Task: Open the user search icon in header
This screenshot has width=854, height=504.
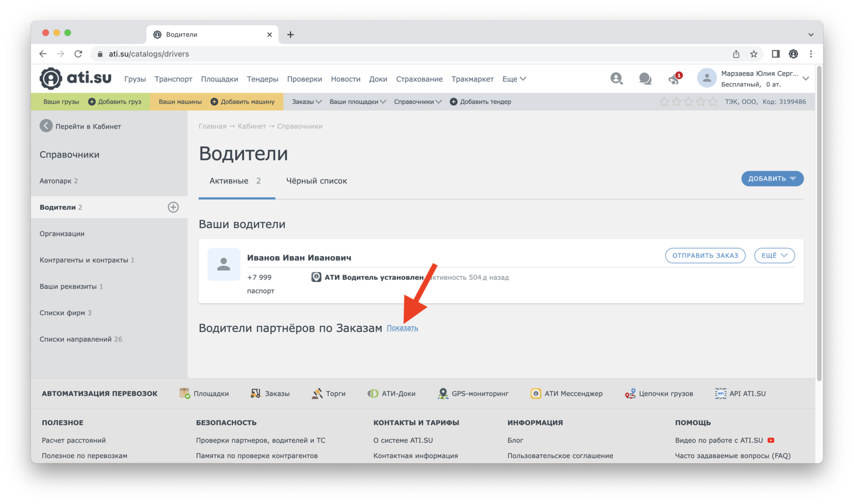Action: point(616,79)
